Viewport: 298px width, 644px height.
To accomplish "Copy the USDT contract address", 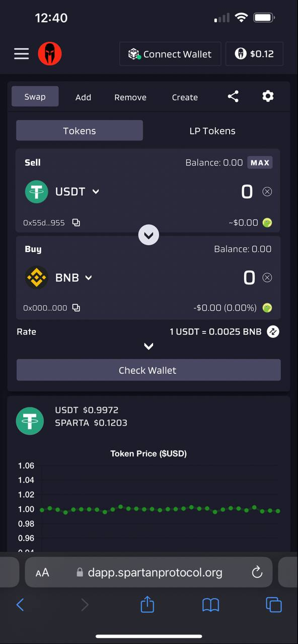I will click(x=76, y=222).
